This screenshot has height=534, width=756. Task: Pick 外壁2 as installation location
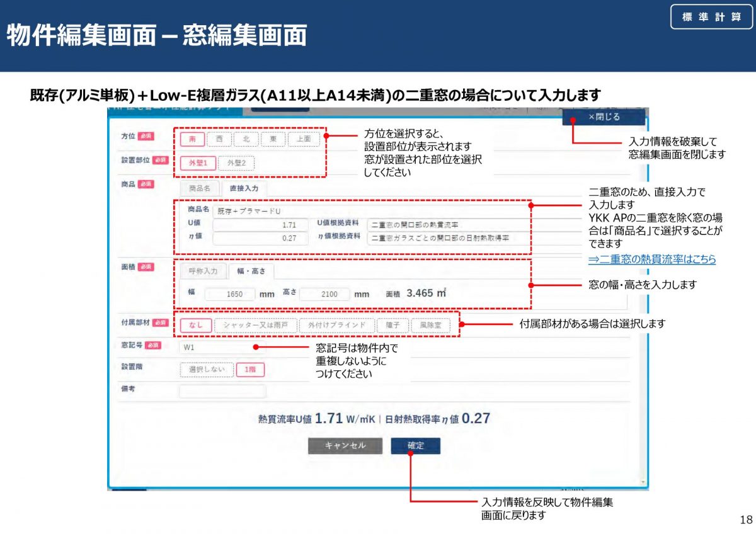[236, 163]
